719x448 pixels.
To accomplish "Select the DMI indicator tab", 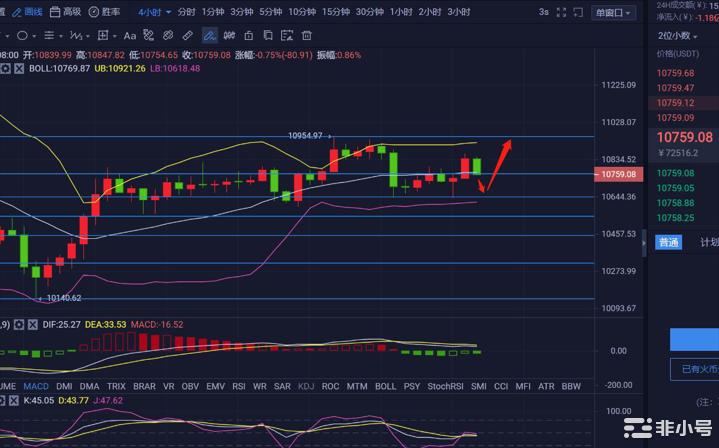I will click(64, 387).
